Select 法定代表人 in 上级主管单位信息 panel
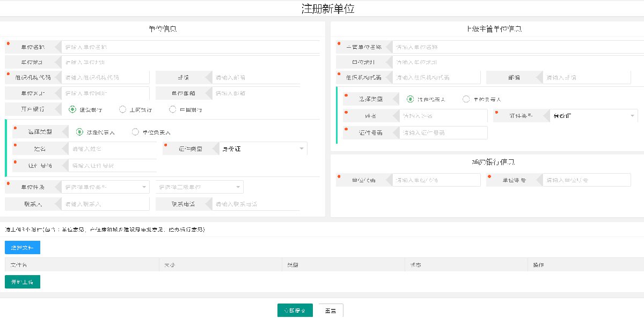This screenshot has width=644, height=318. pyautogui.click(x=411, y=99)
